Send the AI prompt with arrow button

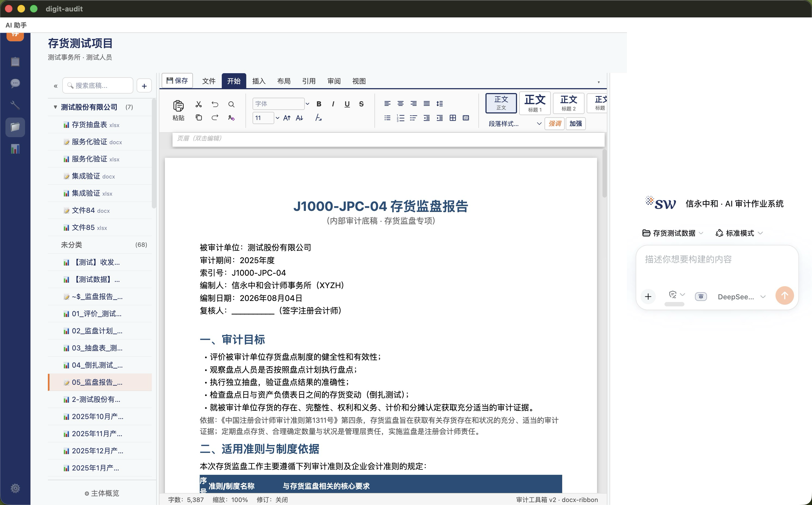pos(785,295)
